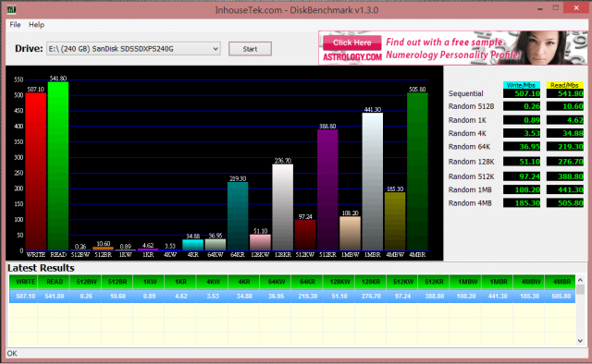Click Random 128K read value 276.70 in side panel
Viewport: 592px width, 364px height.
pos(565,162)
